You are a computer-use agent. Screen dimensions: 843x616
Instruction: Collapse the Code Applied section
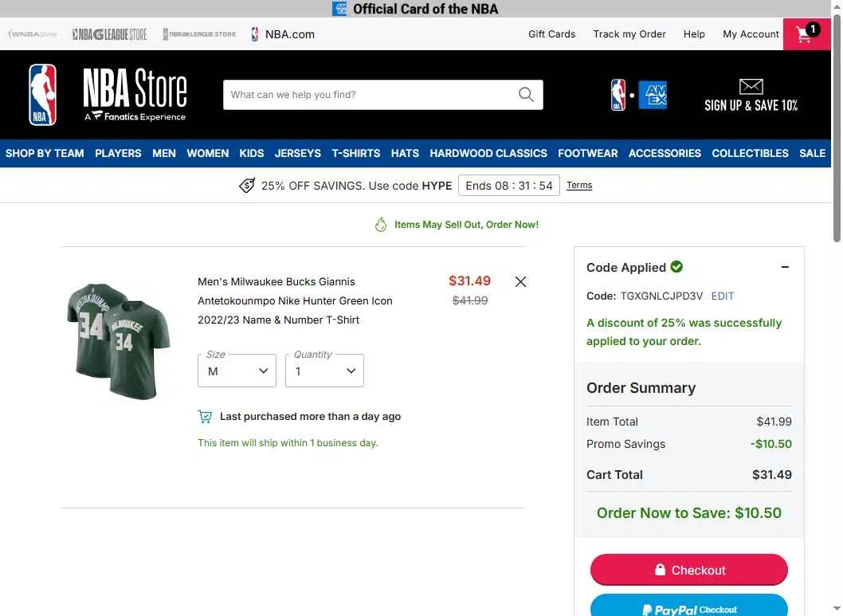[785, 267]
